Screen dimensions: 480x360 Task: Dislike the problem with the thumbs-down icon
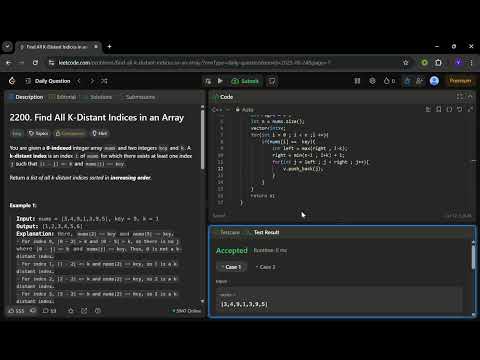click(x=33, y=311)
